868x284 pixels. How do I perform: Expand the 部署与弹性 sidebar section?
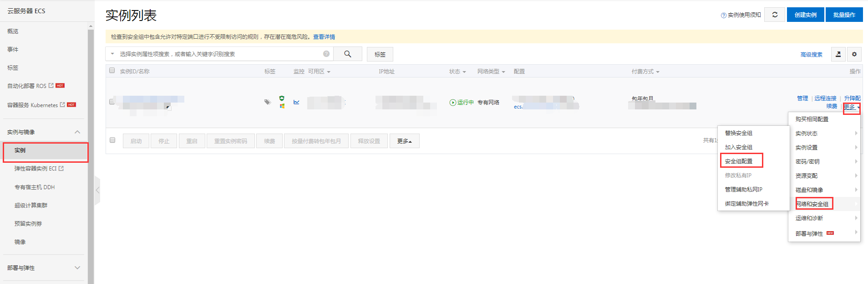pos(77,268)
